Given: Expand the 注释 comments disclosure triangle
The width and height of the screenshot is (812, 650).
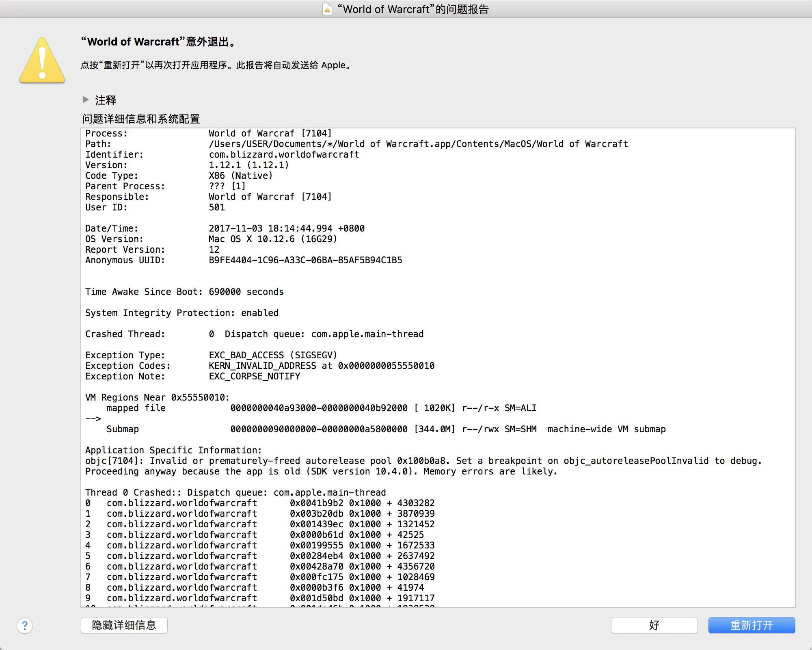Looking at the screenshot, I should point(86,100).
